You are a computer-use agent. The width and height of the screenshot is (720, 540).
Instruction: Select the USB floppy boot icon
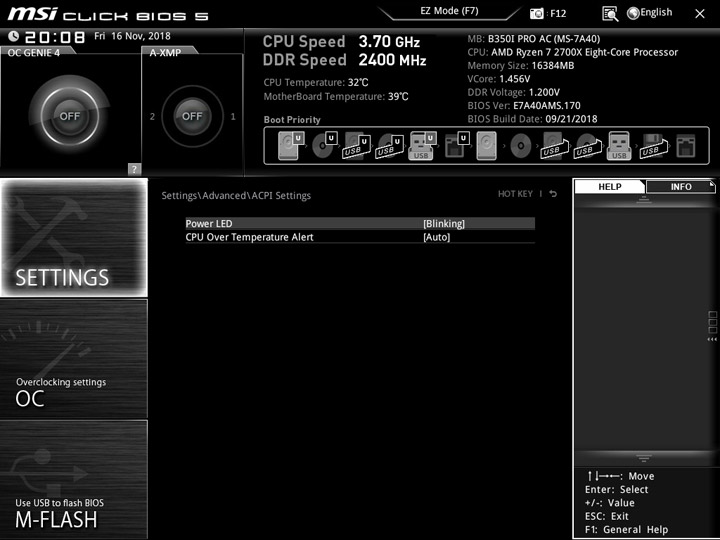pyautogui.click(x=653, y=146)
